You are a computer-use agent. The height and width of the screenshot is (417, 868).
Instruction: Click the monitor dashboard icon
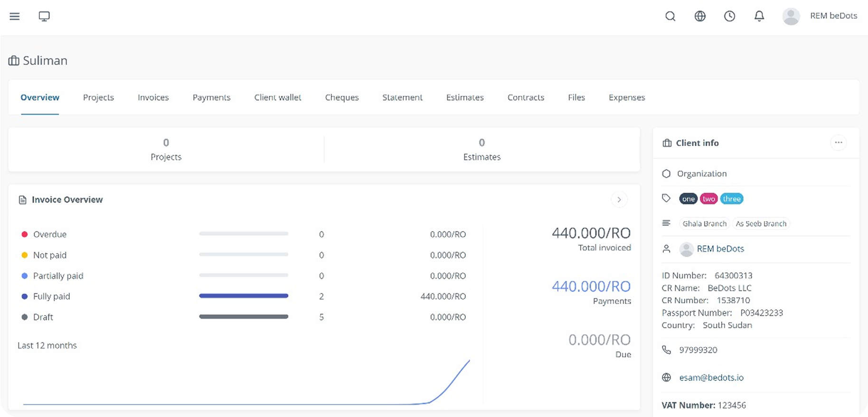(44, 16)
